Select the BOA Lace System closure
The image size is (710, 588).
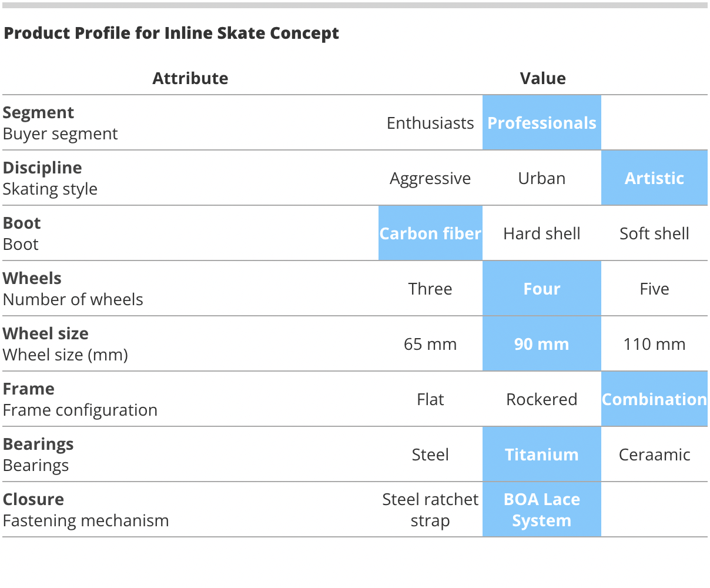(541, 510)
